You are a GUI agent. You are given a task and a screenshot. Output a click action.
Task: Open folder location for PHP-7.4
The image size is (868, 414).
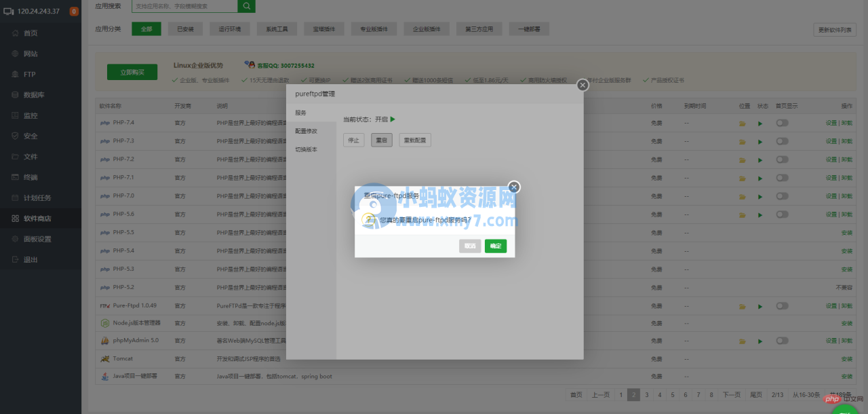point(743,123)
